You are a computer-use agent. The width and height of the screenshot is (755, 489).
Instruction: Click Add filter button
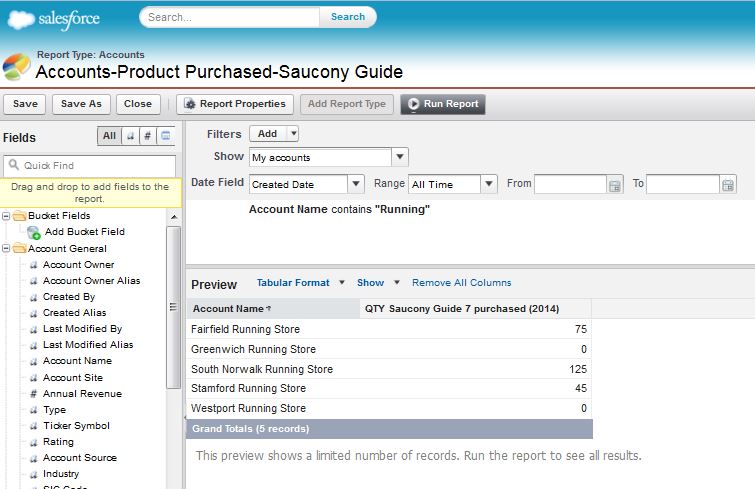click(268, 133)
